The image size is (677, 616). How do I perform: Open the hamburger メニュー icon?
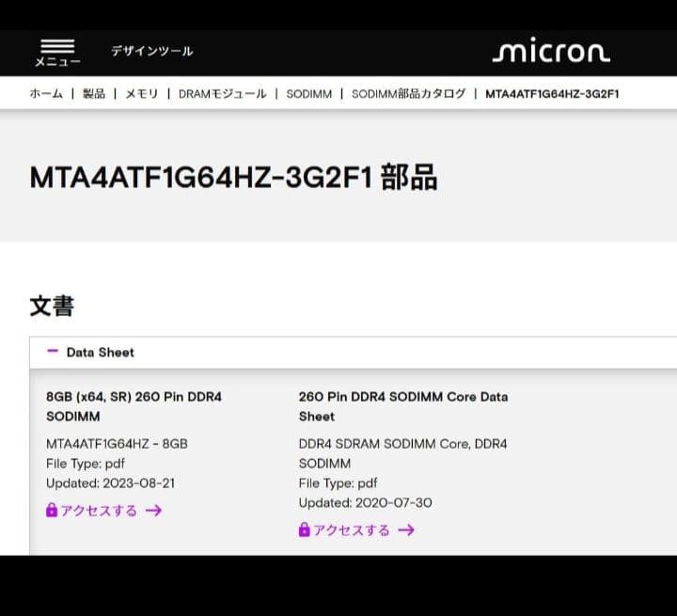coord(57,53)
